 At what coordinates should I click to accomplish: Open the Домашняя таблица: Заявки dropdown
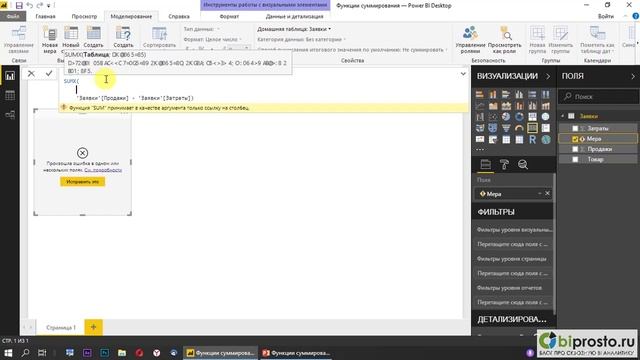click(x=294, y=29)
